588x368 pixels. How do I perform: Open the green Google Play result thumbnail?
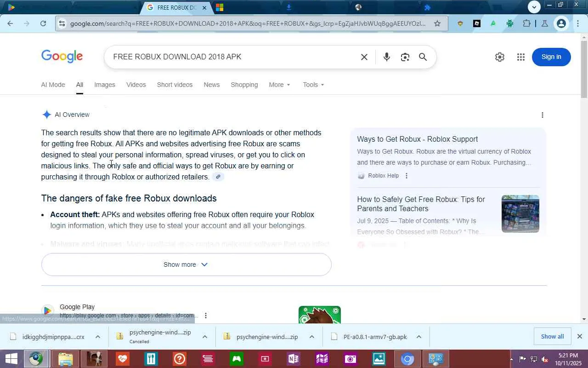coord(320,315)
